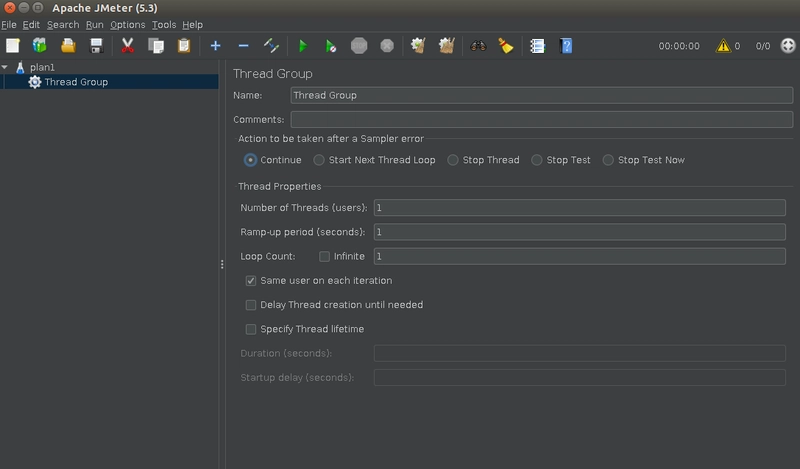Click the Thread Group gear icon

[35, 82]
